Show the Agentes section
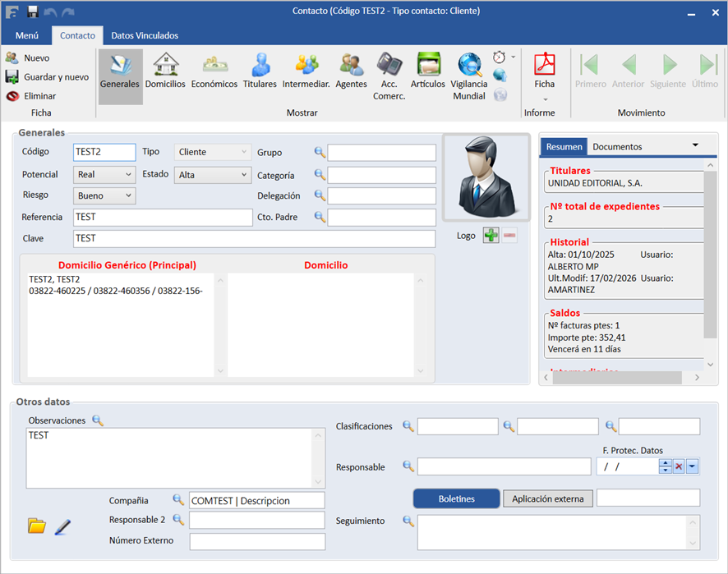This screenshot has height=574, width=728. point(351,70)
